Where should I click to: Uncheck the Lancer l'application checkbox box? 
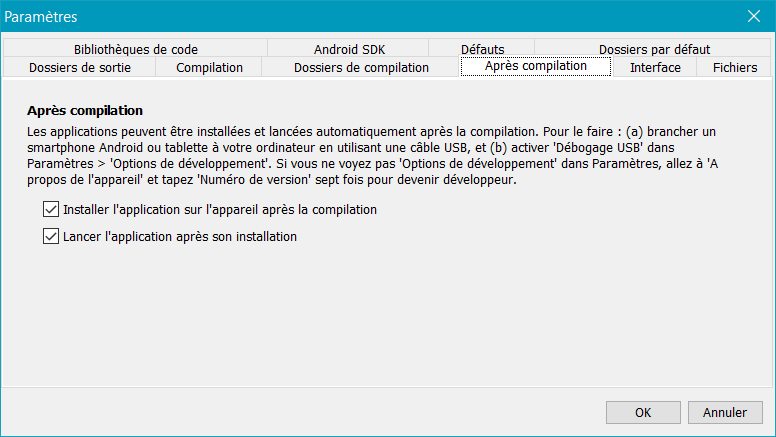51,236
